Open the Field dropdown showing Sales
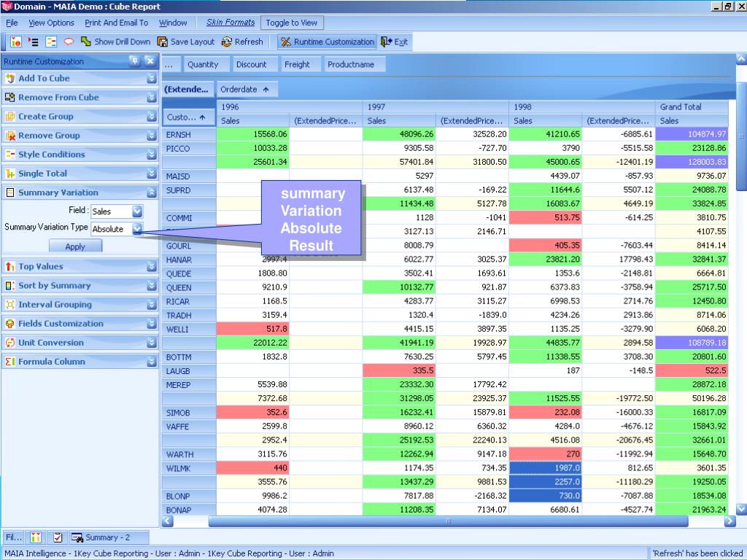This screenshot has width=747, height=560. (137, 211)
